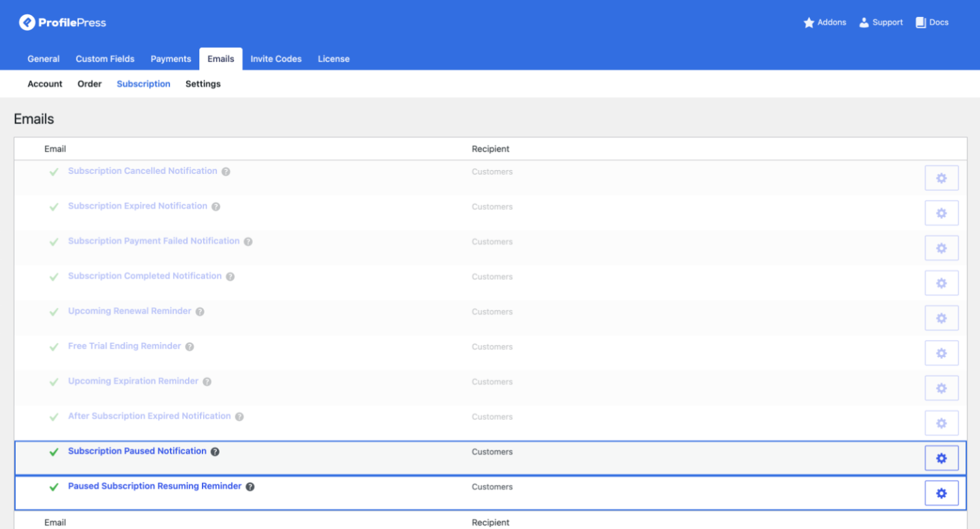This screenshot has height=529, width=980.
Task: Click help icon beside Paused Subscription Resuming Reminder
Action: pyautogui.click(x=250, y=486)
